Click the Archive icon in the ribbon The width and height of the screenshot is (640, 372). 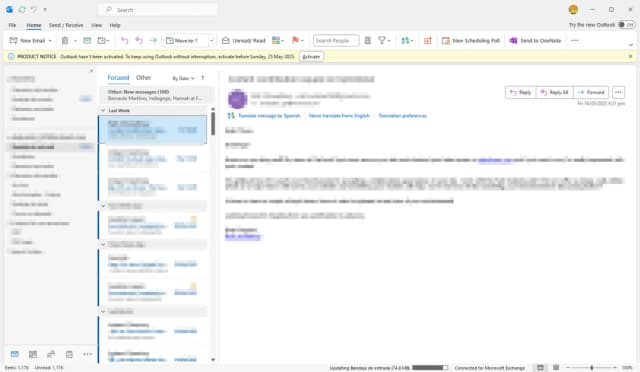click(x=87, y=40)
